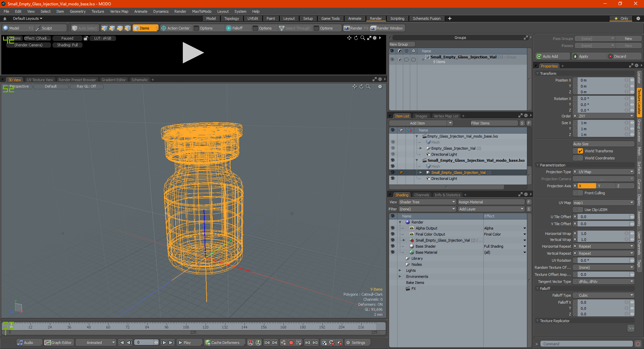Open the Geometry menu
This screenshot has height=349, width=644.
click(77, 11)
